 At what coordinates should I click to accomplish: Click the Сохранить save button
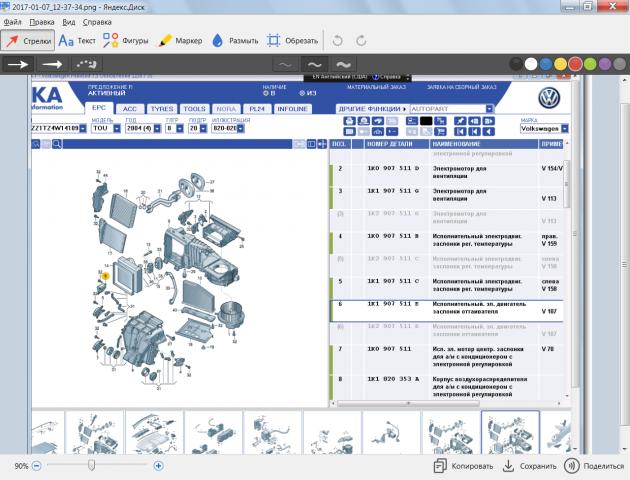[530, 466]
